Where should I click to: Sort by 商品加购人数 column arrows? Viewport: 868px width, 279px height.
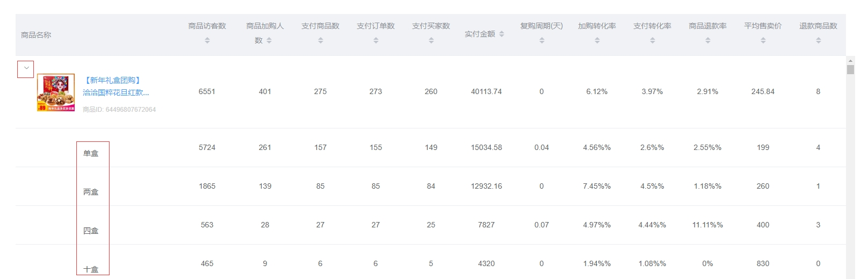pos(269,40)
